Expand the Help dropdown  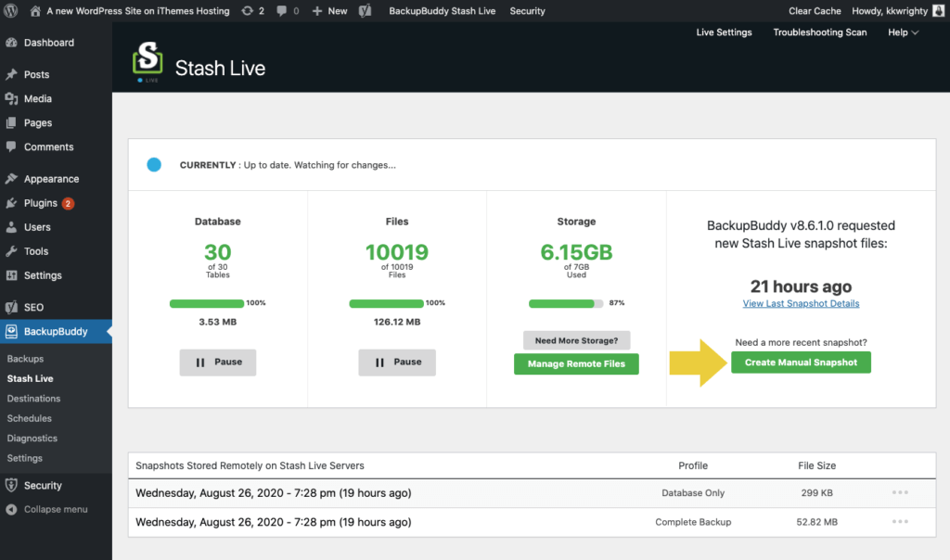point(904,32)
